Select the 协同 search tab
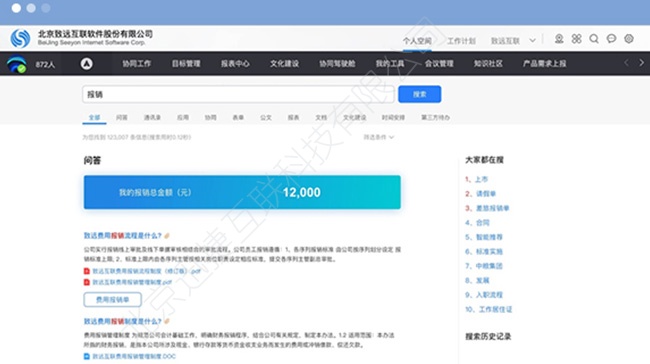The image size is (650, 364). 210,117
